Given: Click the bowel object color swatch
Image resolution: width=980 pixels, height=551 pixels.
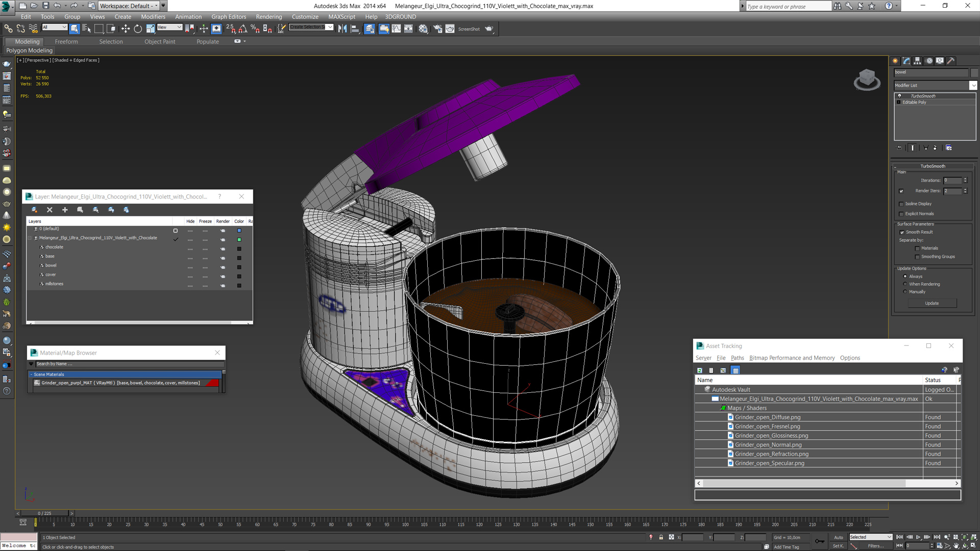Looking at the screenshot, I should tap(239, 267).
